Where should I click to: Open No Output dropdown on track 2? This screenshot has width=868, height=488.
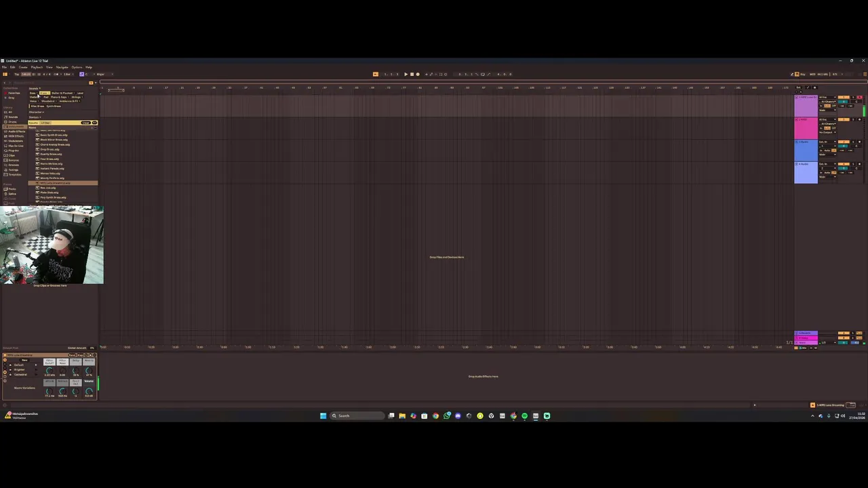(827, 132)
